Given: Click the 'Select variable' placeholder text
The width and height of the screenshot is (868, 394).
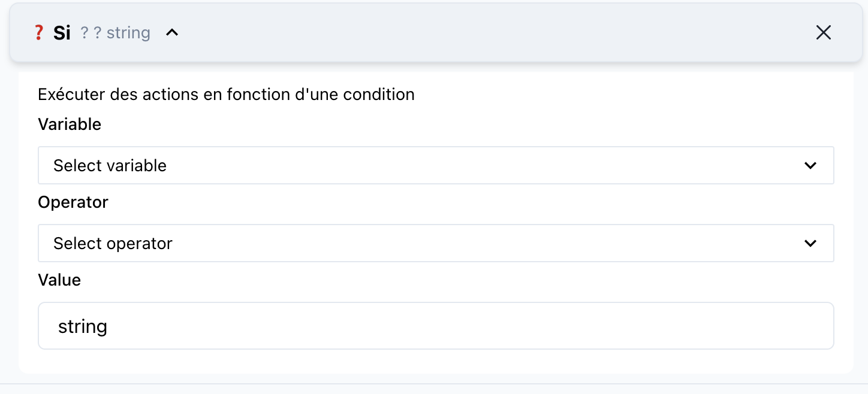Looking at the screenshot, I should pos(110,165).
